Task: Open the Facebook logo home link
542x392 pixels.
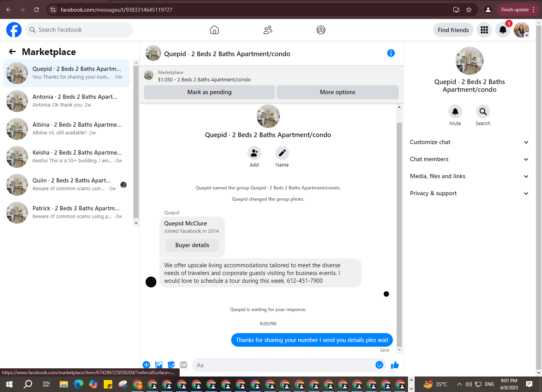Action: coord(14,30)
